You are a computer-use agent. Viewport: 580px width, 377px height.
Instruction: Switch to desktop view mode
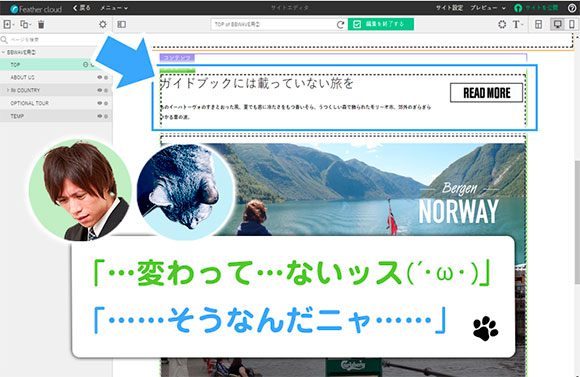[557, 24]
